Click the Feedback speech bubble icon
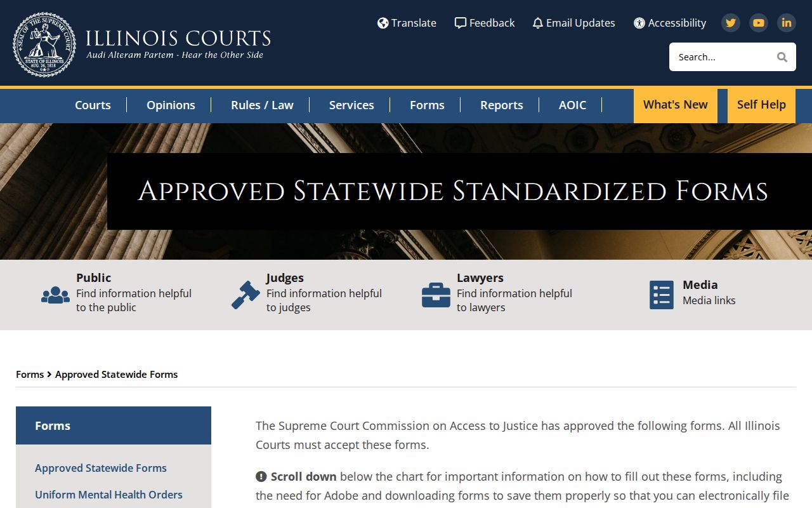812x508 pixels. pyautogui.click(x=461, y=23)
